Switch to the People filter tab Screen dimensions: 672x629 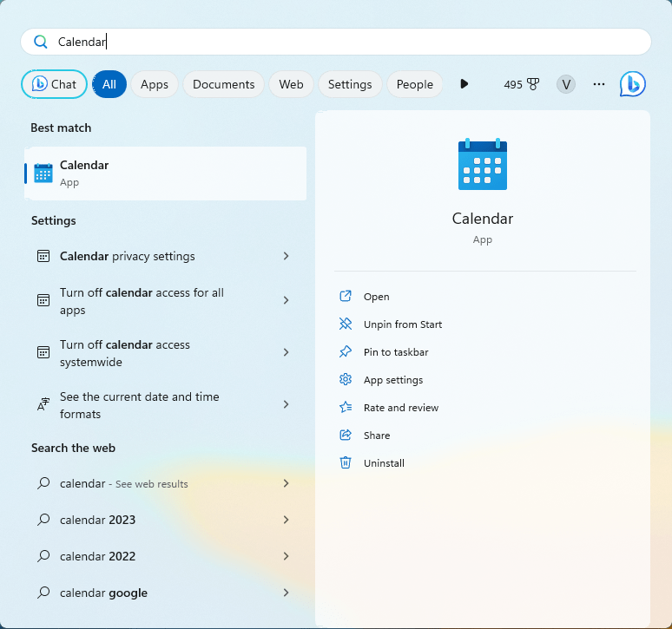pos(415,84)
